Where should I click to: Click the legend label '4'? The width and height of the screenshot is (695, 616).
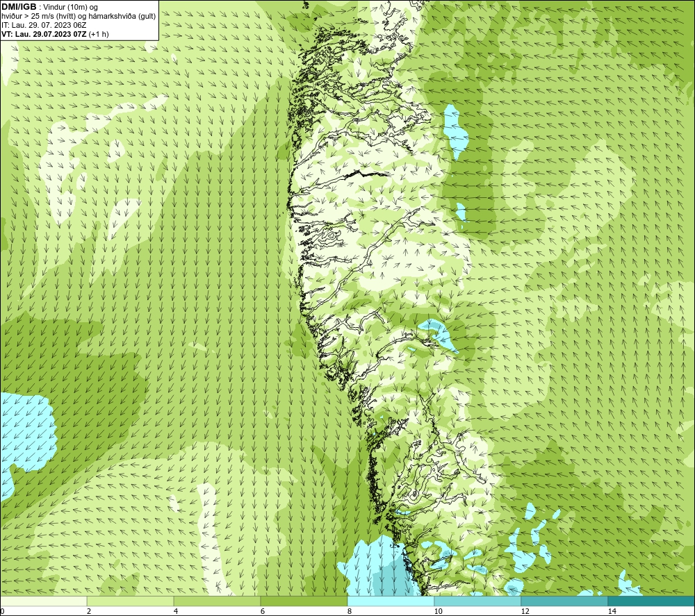pos(176,611)
